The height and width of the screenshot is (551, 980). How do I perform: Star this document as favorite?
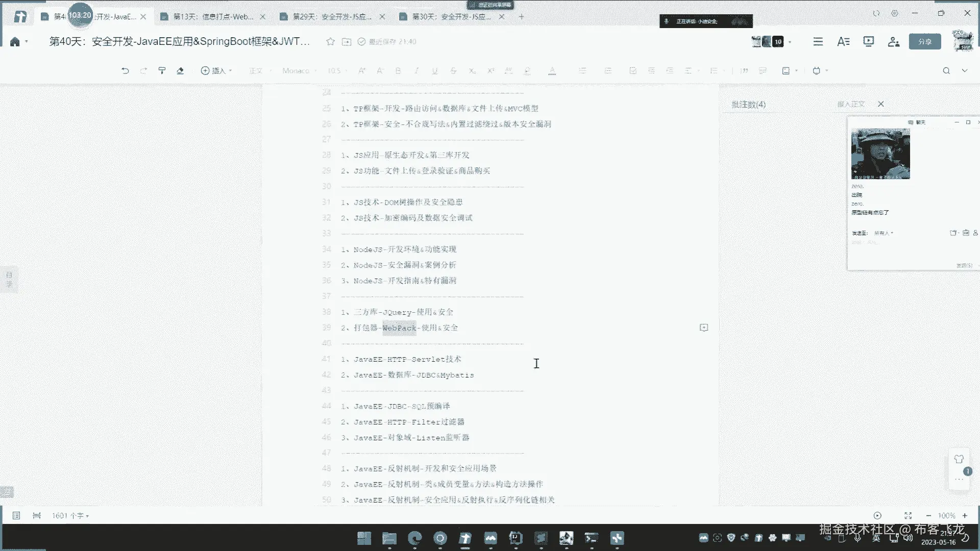click(x=330, y=42)
